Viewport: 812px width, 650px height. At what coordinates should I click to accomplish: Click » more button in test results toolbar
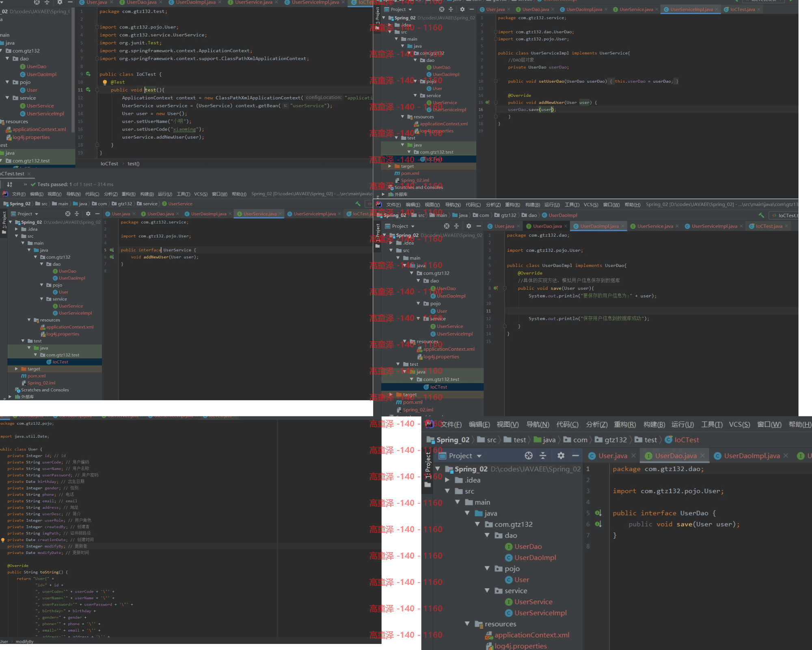pyautogui.click(x=26, y=184)
